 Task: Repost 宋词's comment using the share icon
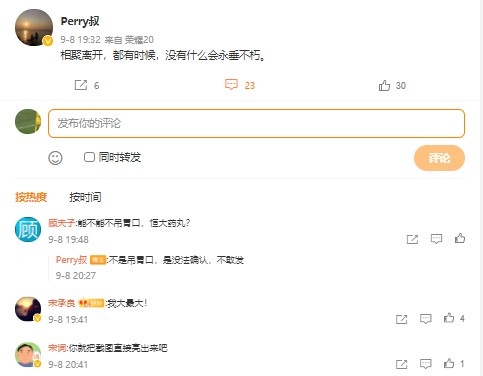(x=401, y=364)
